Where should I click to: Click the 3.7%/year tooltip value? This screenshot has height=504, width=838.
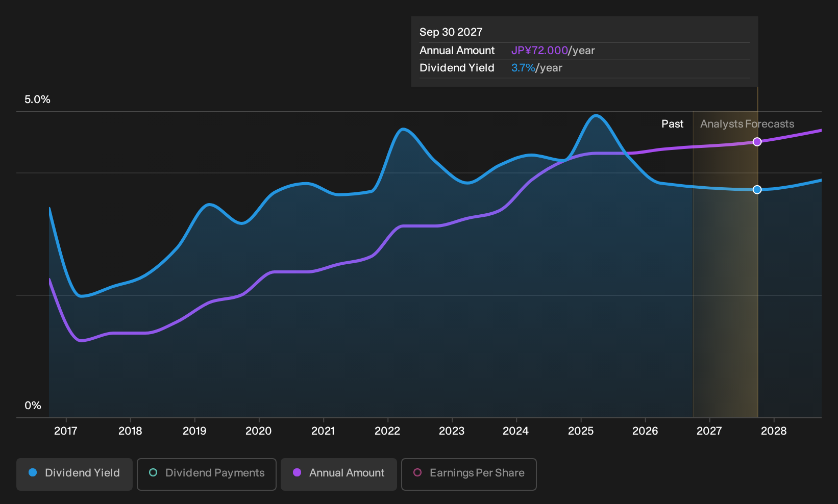[x=537, y=68]
